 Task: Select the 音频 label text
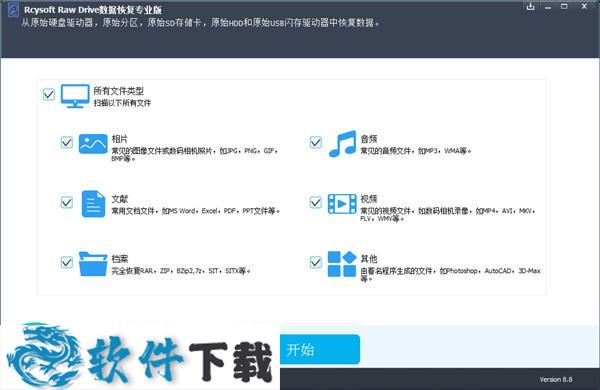click(369, 139)
